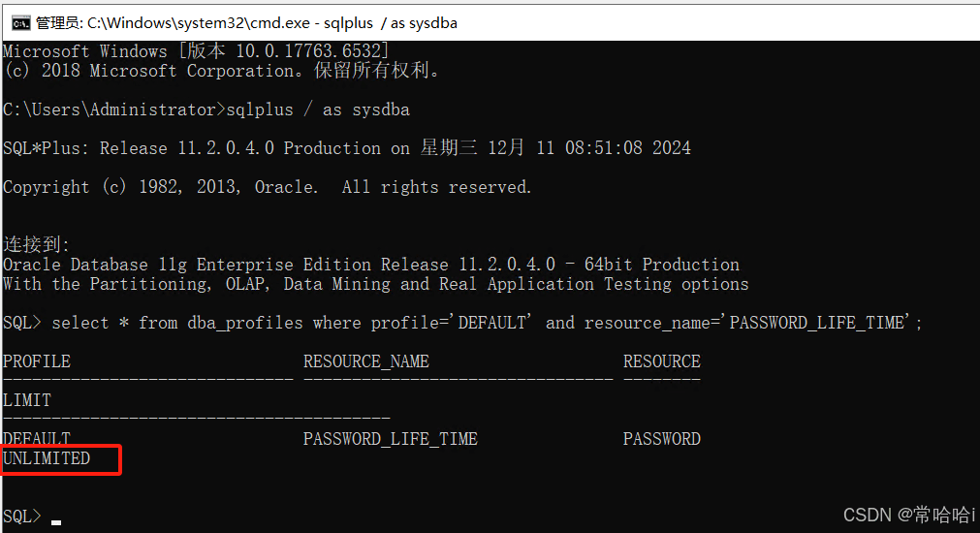This screenshot has width=980, height=533.
Task: Click the LIMIT column header
Action: coord(27,400)
